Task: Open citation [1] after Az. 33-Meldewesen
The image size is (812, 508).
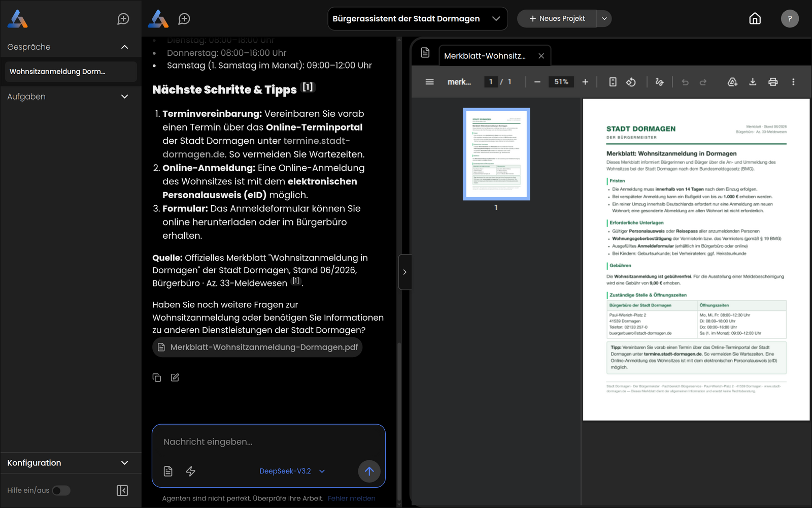Action: click(x=296, y=281)
